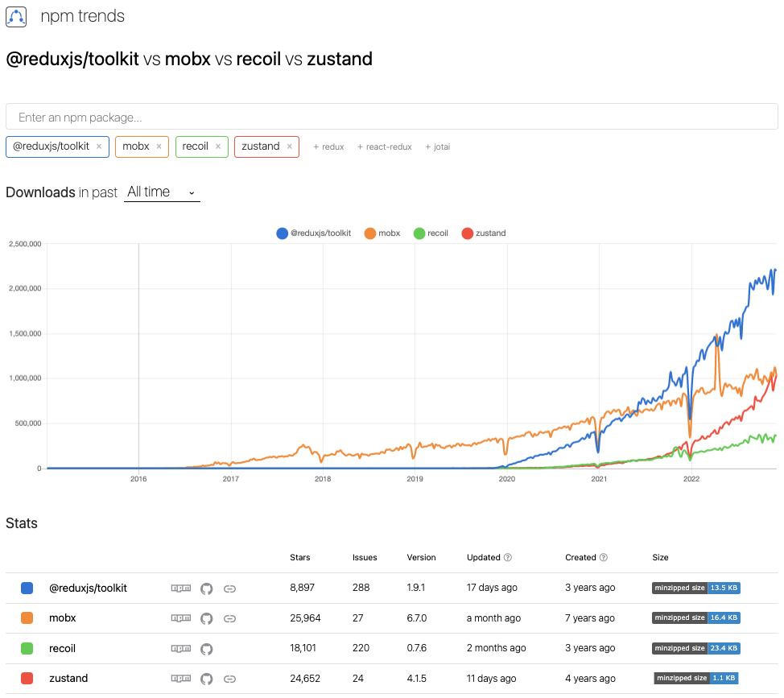Click the npm trends logo icon
Screen dimensions: 784x698
pos(16,16)
